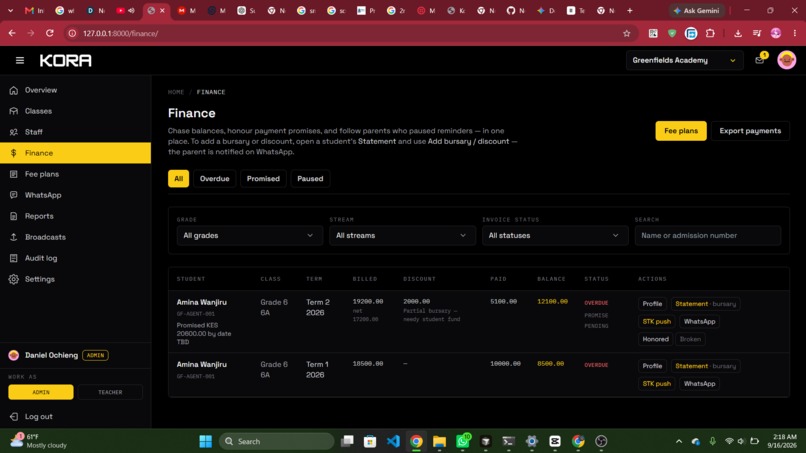The image size is (806, 453).
Task: Select the Paused filter tab
Action: click(x=310, y=178)
